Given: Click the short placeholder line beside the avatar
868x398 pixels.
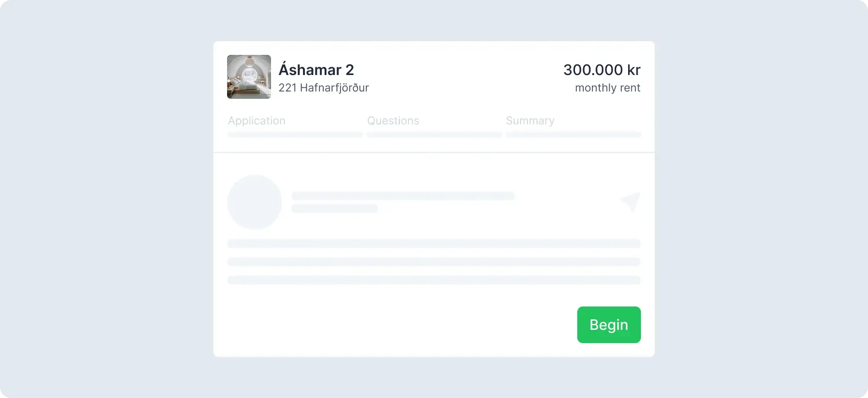Looking at the screenshot, I should (335, 209).
